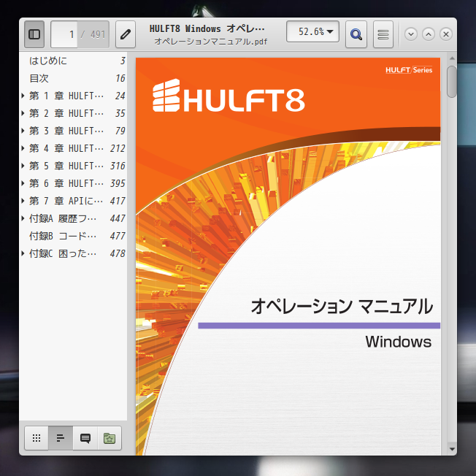Image resolution: width=476 pixels, height=476 pixels.
Task: Click the HULFT8 logo on cover page
Action: point(229,96)
